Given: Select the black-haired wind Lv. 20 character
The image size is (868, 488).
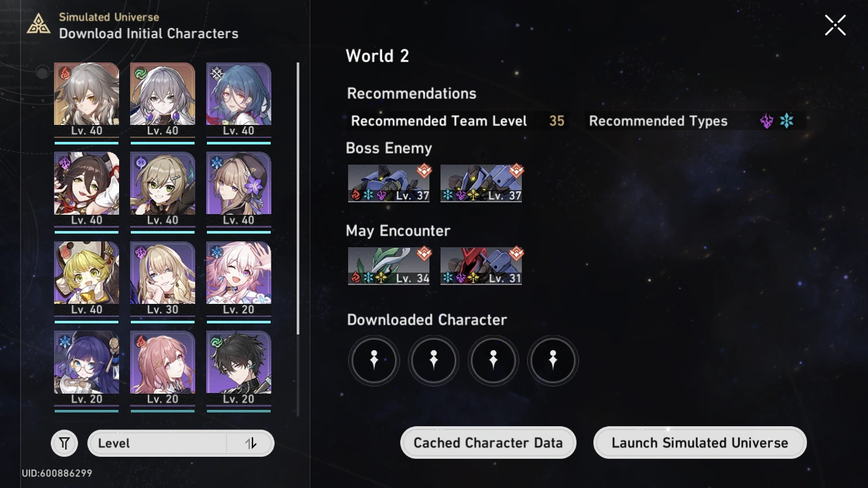Looking at the screenshot, I should click(239, 368).
